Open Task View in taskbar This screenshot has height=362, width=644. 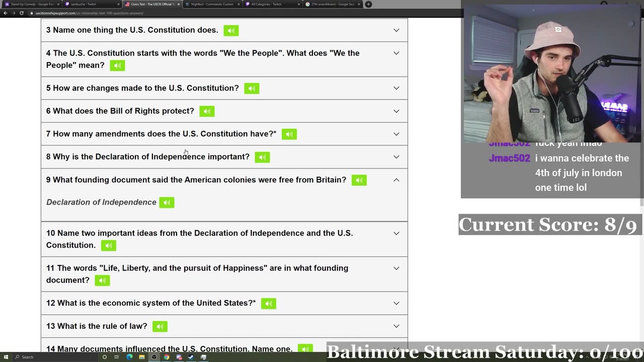point(117,357)
